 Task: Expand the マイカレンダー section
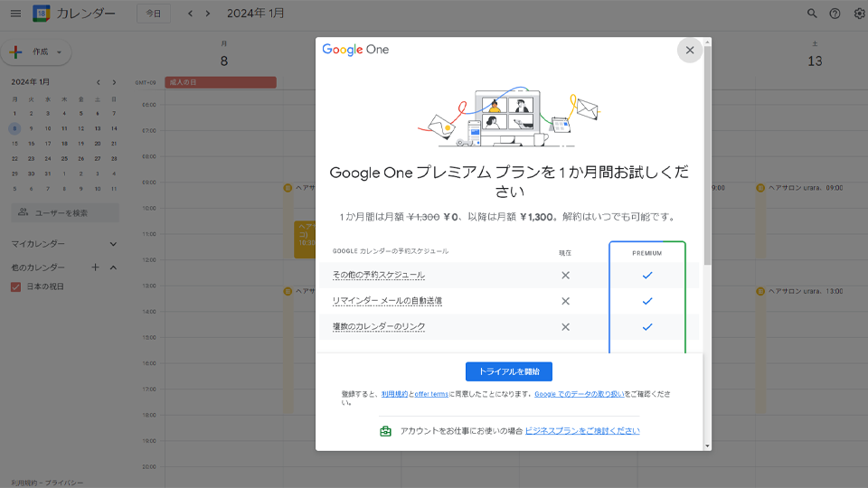pyautogui.click(x=113, y=244)
